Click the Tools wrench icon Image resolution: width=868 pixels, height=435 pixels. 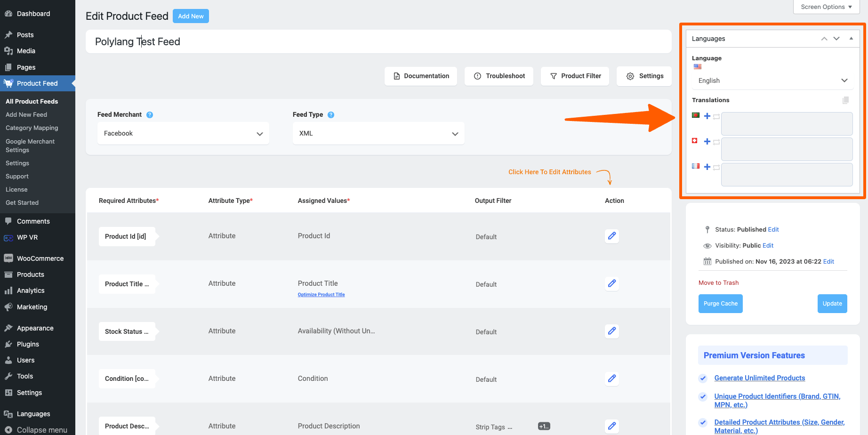pos(8,376)
